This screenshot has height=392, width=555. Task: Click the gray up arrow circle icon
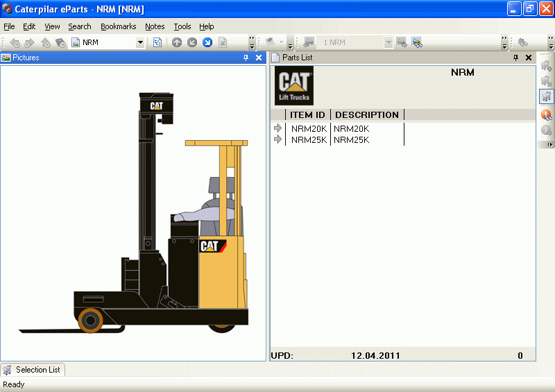[x=177, y=42]
